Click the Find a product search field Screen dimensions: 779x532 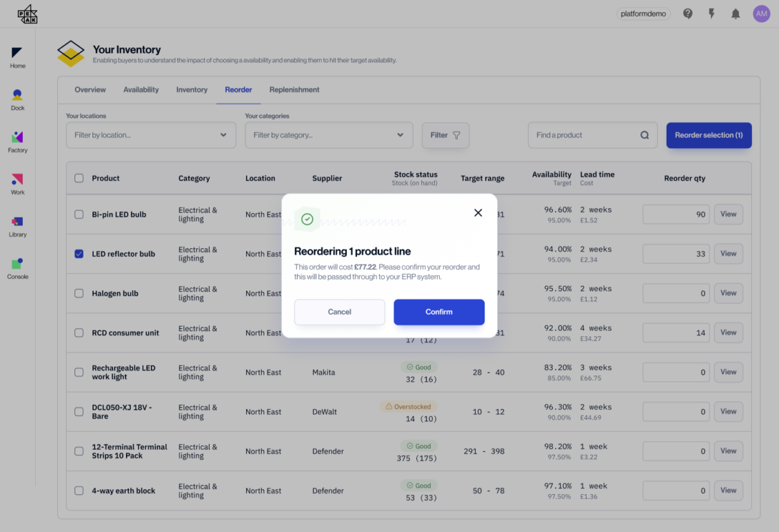(586, 135)
